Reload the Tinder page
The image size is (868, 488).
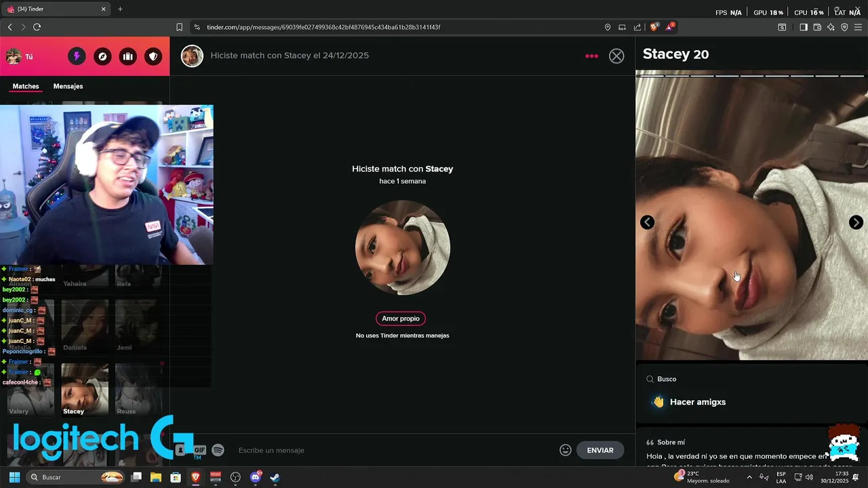coord(37,27)
